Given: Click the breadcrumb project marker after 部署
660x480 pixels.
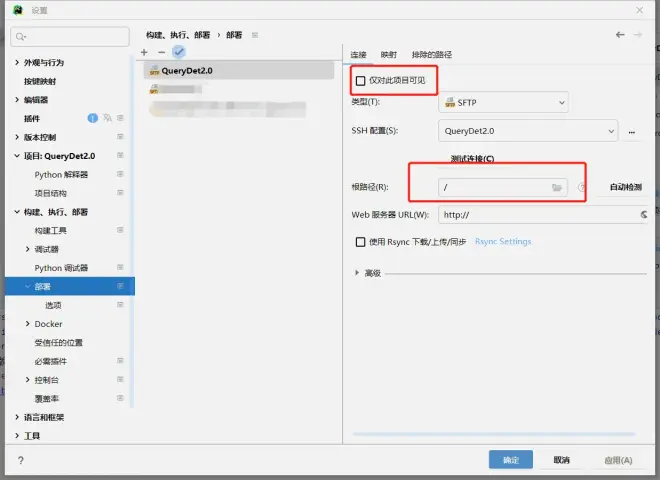Looking at the screenshot, I should (x=255, y=35).
